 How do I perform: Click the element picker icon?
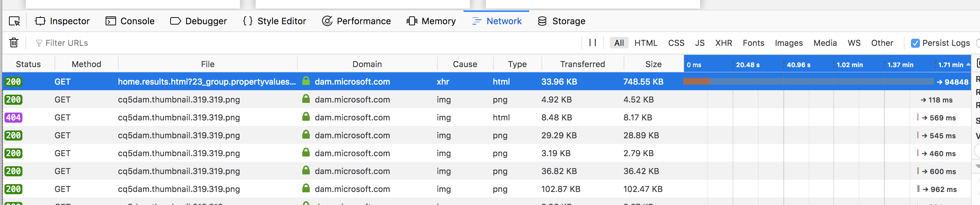coord(15,21)
